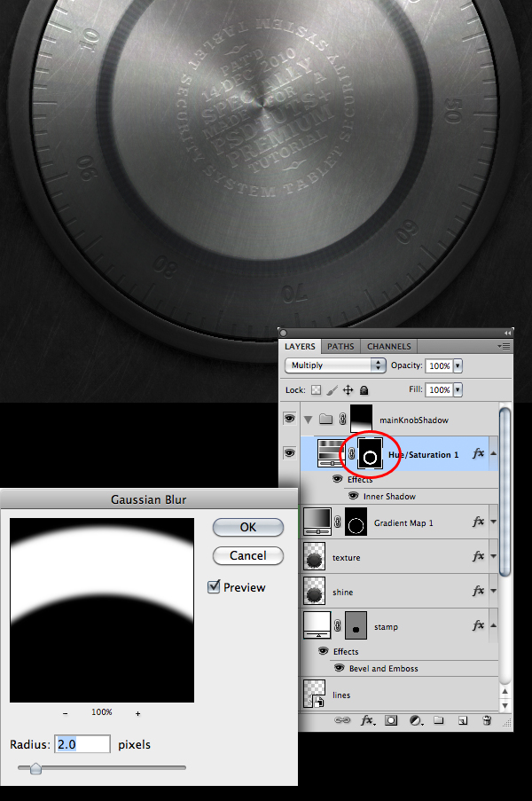Image resolution: width=532 pixels, height=801 pixels.
Task: Expand effects list on Gradient Map 1 layer
Action: pyautogui.click(x=494, y=522)
